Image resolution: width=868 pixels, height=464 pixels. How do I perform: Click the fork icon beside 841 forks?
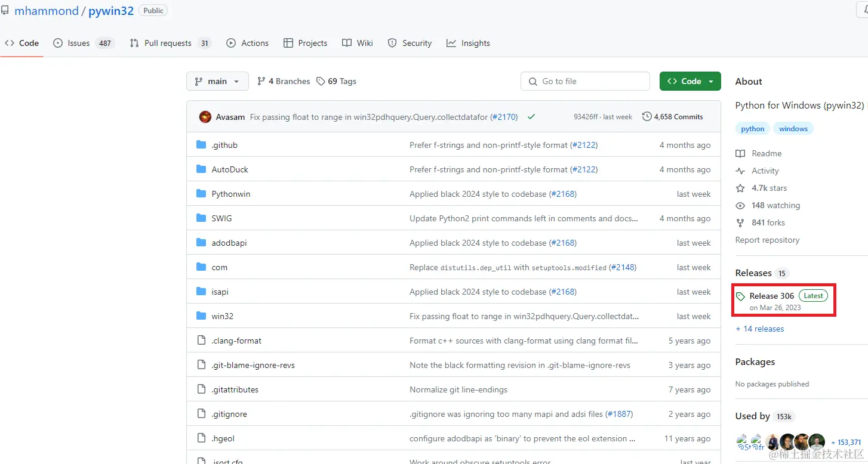point(740,222)
